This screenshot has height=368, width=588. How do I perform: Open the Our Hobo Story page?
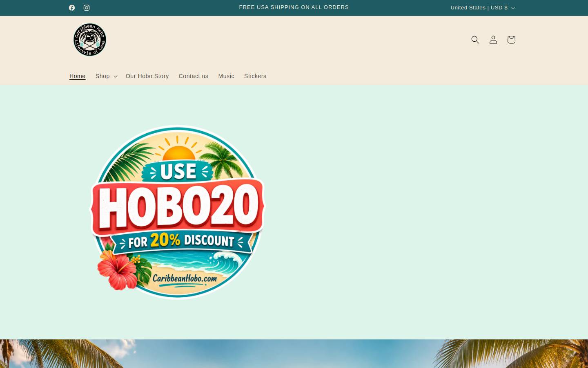pyautogui.click(x=147, y=76)
